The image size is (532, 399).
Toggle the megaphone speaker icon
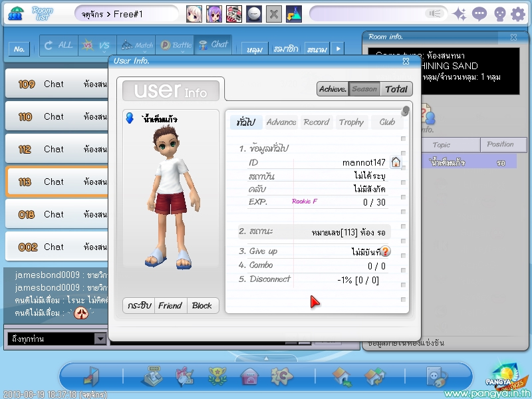point(435,13)
